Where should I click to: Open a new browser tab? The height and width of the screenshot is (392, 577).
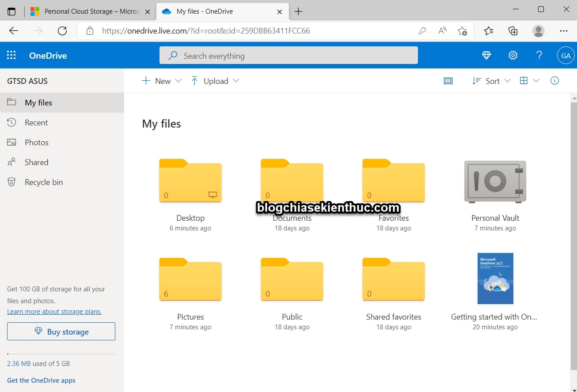298,11
